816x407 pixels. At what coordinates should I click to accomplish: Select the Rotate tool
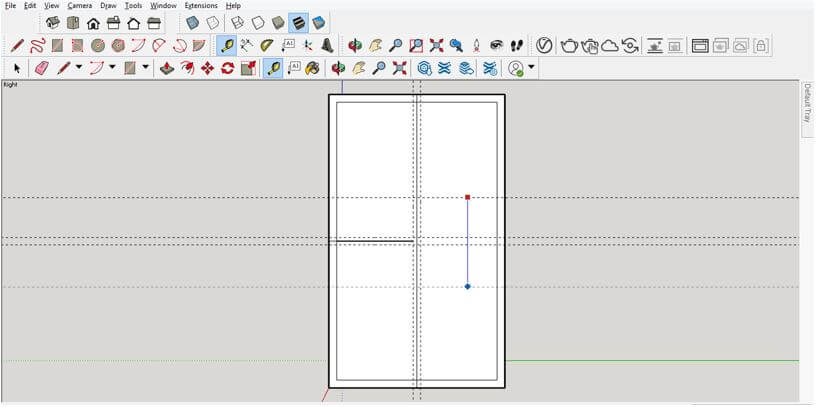(x=227, y=68)
